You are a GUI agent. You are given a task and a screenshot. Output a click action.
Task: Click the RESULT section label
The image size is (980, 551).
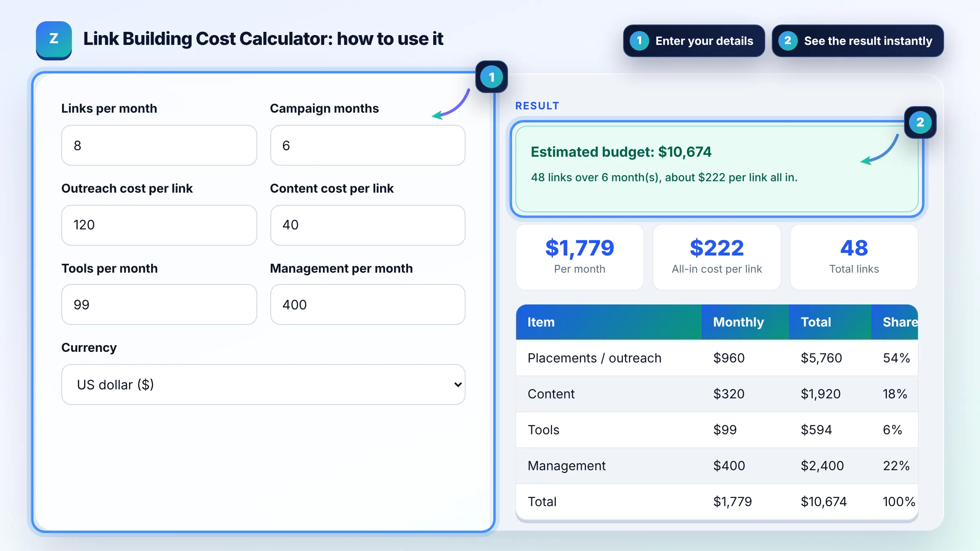(x=537, y=106)
